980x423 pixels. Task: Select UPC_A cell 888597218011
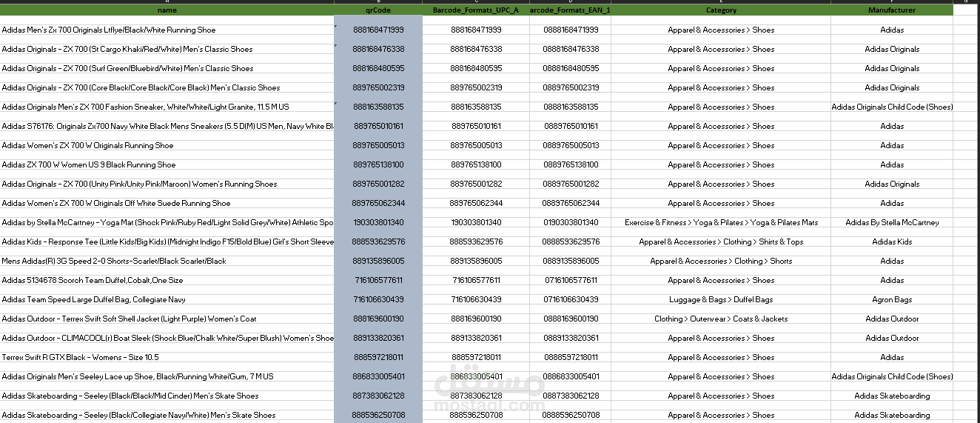coord(476,357)
